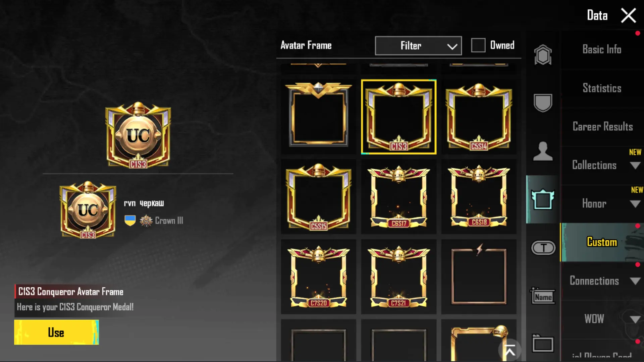The width and height of the screenshot is (644, 362).
Task: Open the hexagon badge customization icon
Action: pyautogui.click(x=543, y=55)
